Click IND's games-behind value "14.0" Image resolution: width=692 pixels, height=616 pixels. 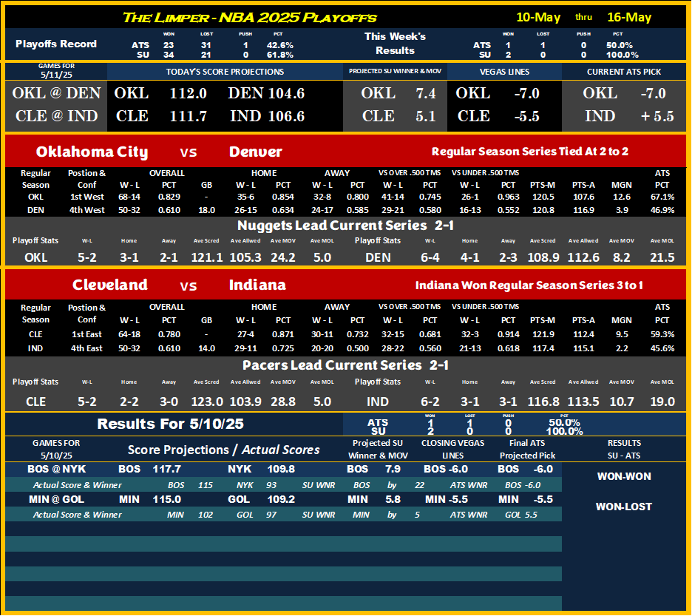pyautogui.click(x=206, y=348)
